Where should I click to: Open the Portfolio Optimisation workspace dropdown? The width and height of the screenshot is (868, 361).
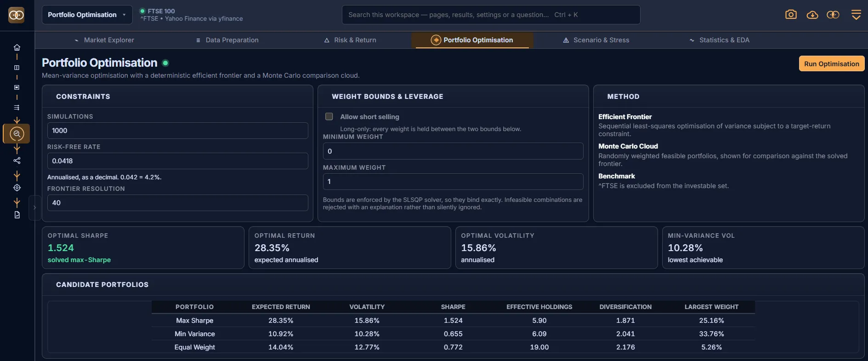click(87, 15)
